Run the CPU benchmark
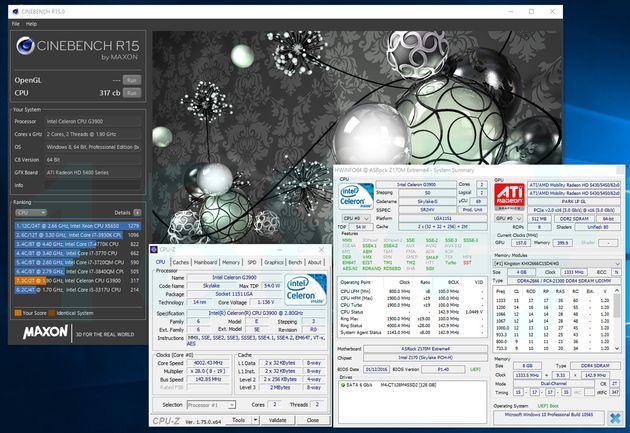The image size is (630, 433). 132,93
